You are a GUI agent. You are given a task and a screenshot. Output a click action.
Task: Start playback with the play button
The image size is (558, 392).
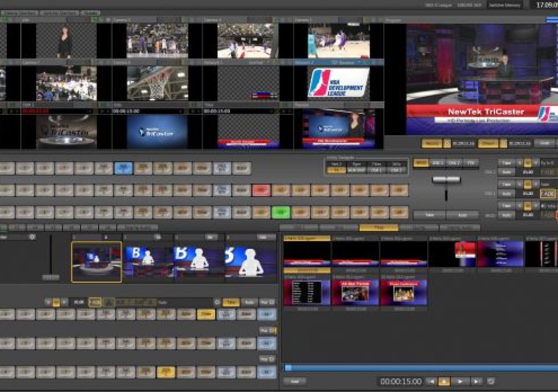click(460, 381)
